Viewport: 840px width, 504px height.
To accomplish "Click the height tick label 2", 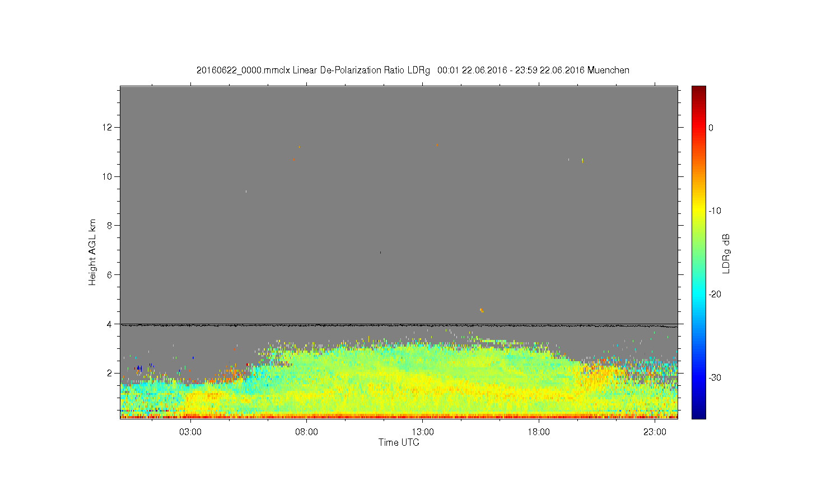I will click(110, 374).
